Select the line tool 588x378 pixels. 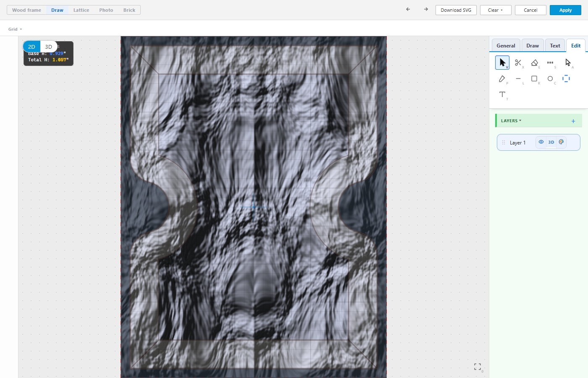click(x=518, y=79)
